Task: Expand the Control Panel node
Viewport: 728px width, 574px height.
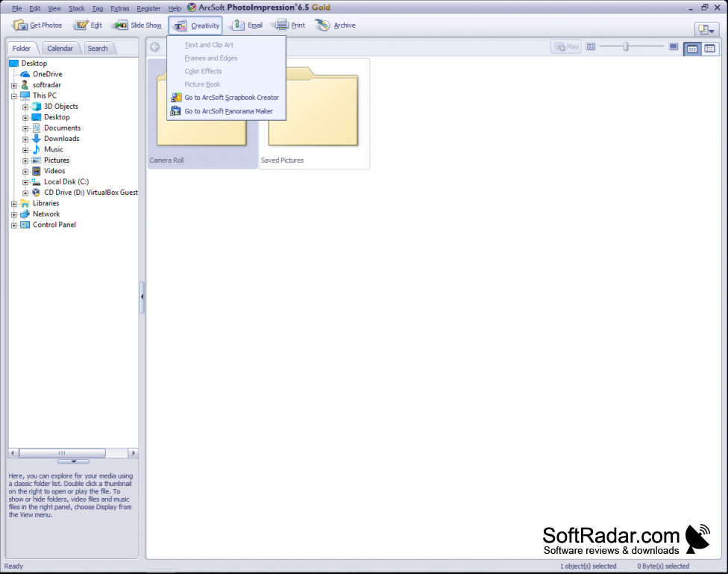Action: point(14,225)
